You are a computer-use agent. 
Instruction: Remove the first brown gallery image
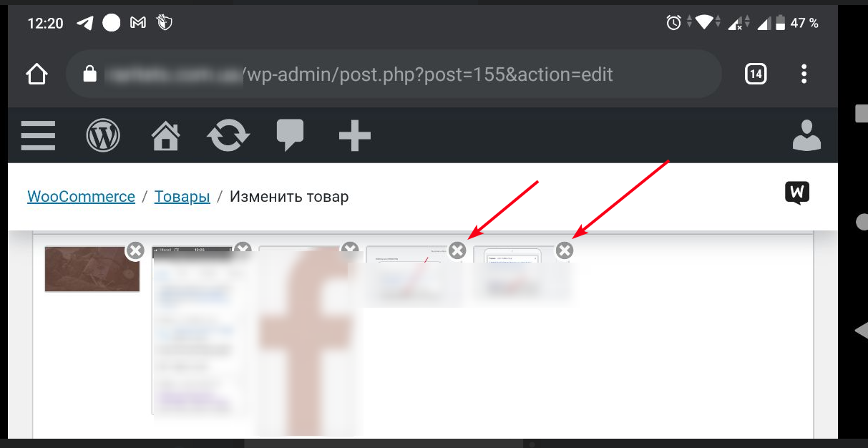[135, 250]
